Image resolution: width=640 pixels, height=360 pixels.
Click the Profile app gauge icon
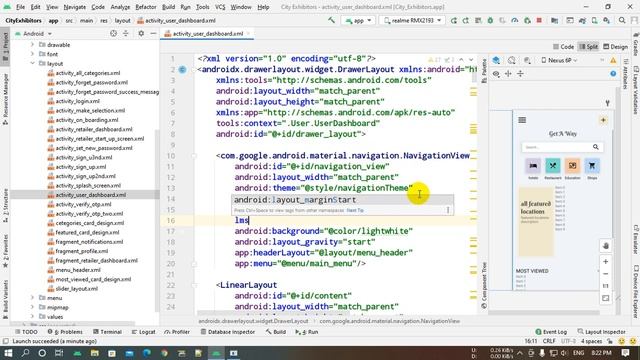[515, 20]
